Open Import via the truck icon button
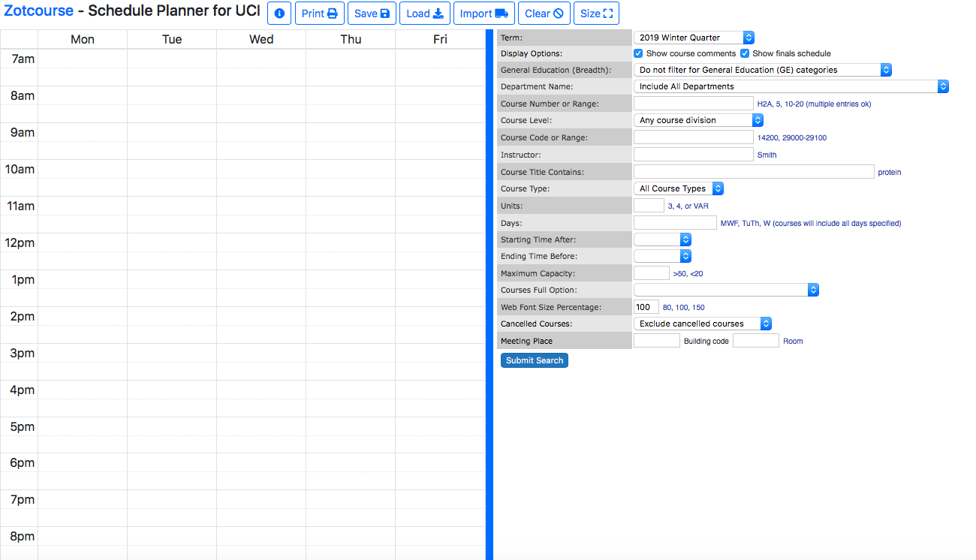This screenshot has width=976, height=560. tap(484, 14)
